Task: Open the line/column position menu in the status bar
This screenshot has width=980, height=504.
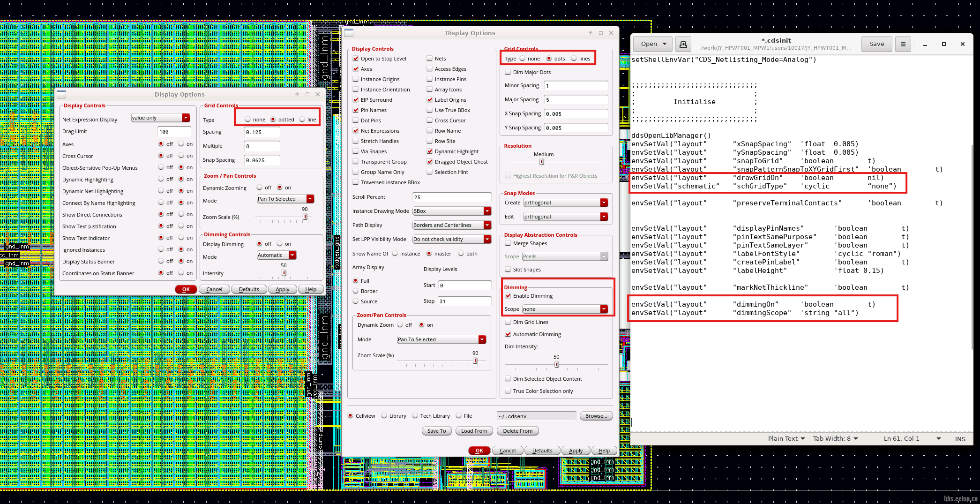Action: tap(912, 439)
